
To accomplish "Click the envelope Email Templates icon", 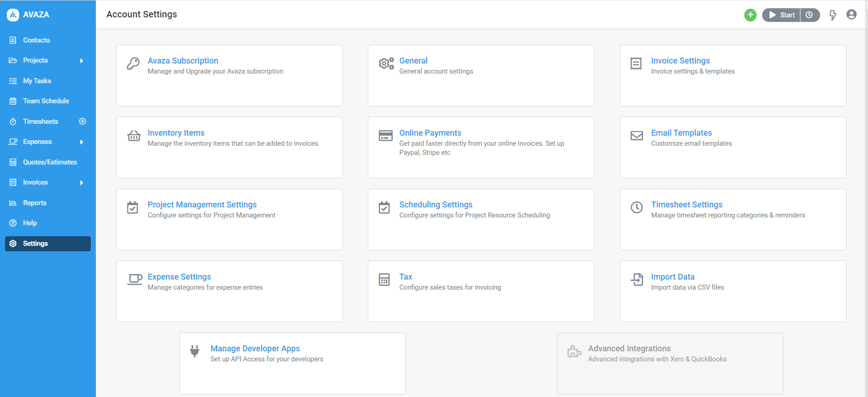I will click(637, 136).
